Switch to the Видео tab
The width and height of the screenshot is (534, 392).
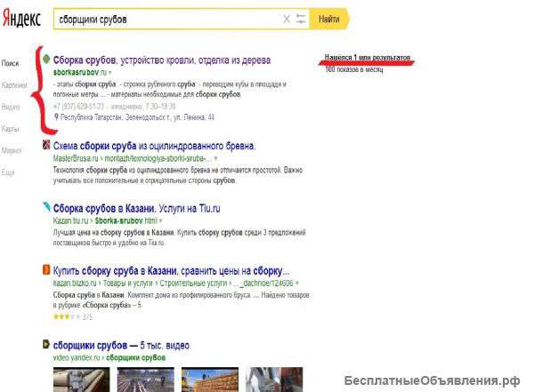(12, 107)
